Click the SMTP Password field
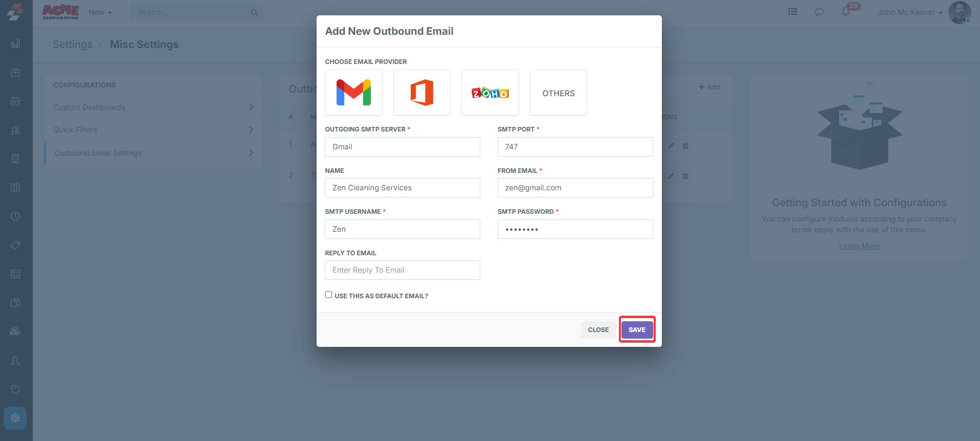The image size is (980, 441). [575, 229]
